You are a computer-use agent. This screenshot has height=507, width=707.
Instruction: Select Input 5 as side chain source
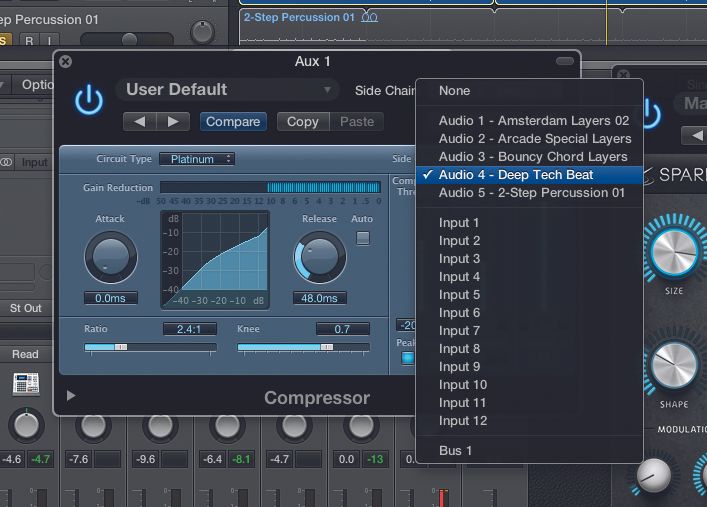pyautogui.click(x=529, y=295)
